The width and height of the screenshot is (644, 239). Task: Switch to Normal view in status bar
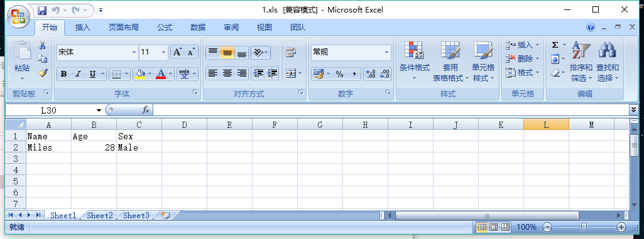coord(482,226)
